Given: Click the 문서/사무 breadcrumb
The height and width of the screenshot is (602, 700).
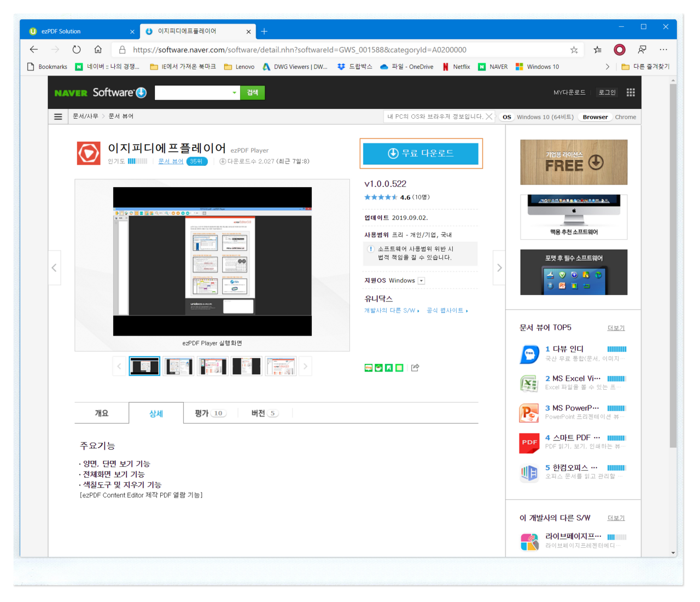Looking at the screenshot, I should click(x=85, y=117).
